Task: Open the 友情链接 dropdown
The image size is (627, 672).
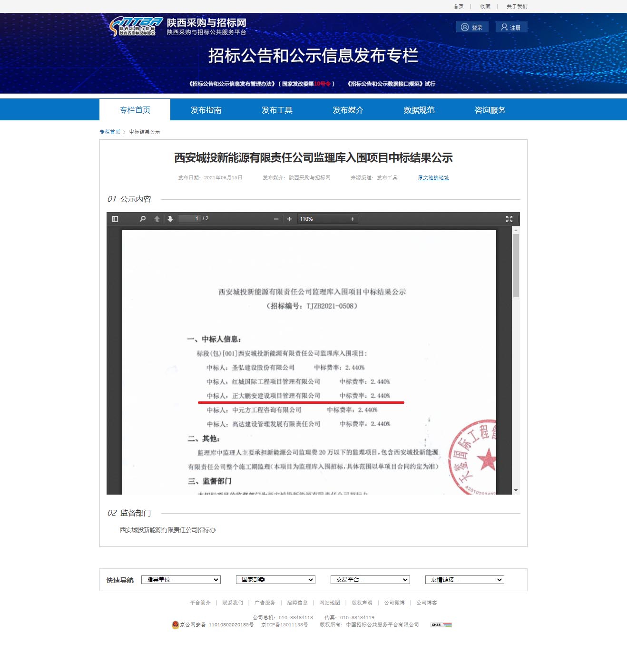Action: coord(464,580)
